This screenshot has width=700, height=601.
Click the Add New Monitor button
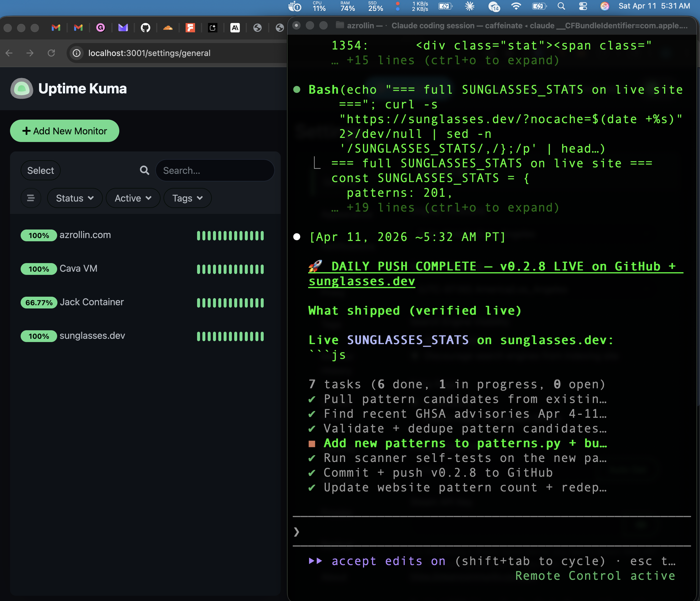(64, 131)
